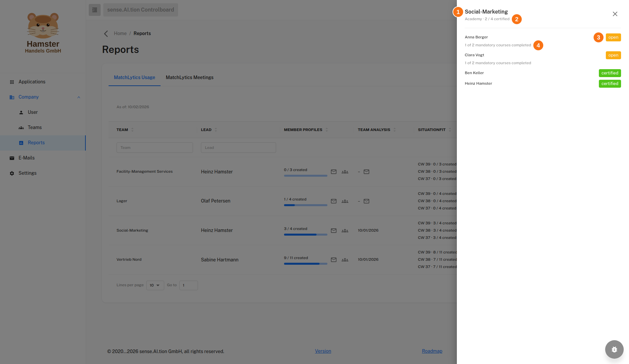Send team analysis mail for Facility-Management Services
Screen dimensions: 629x364
[366, 172]
